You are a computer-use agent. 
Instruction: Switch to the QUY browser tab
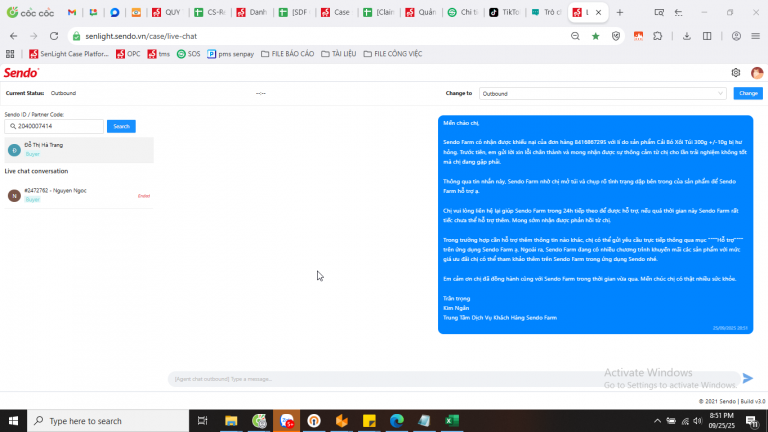click(167, 12)
